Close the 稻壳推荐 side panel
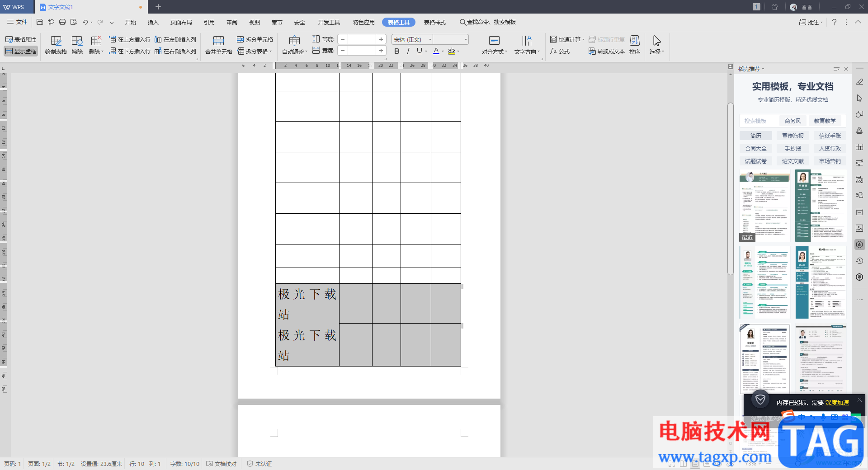 (846, 69)
